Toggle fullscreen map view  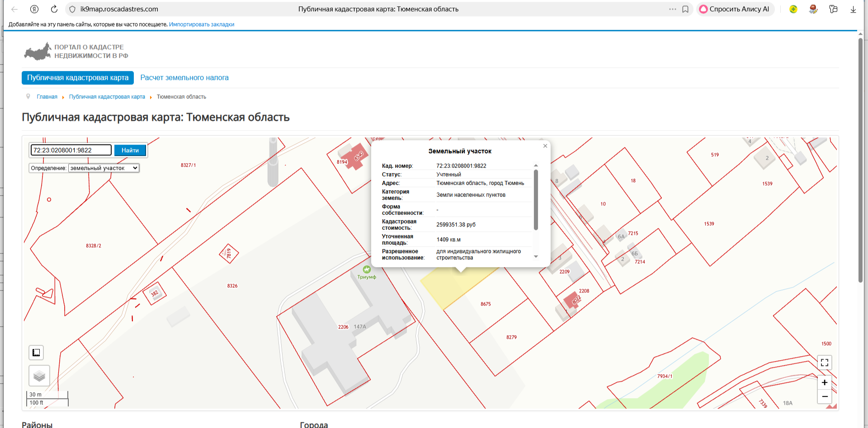824,362
